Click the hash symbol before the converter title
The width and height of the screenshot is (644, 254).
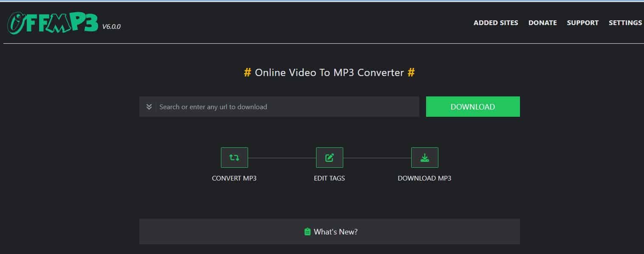247,73
